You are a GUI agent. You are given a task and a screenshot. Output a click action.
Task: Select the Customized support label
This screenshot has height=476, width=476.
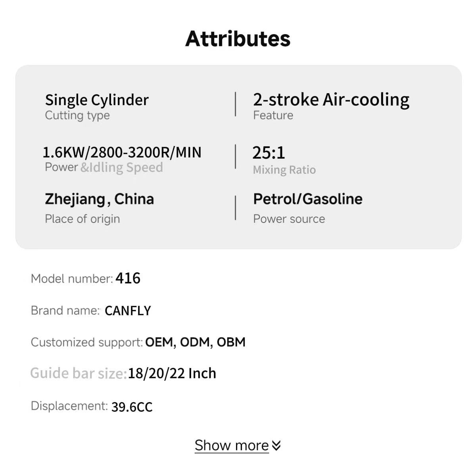click(x=87, y=342)
